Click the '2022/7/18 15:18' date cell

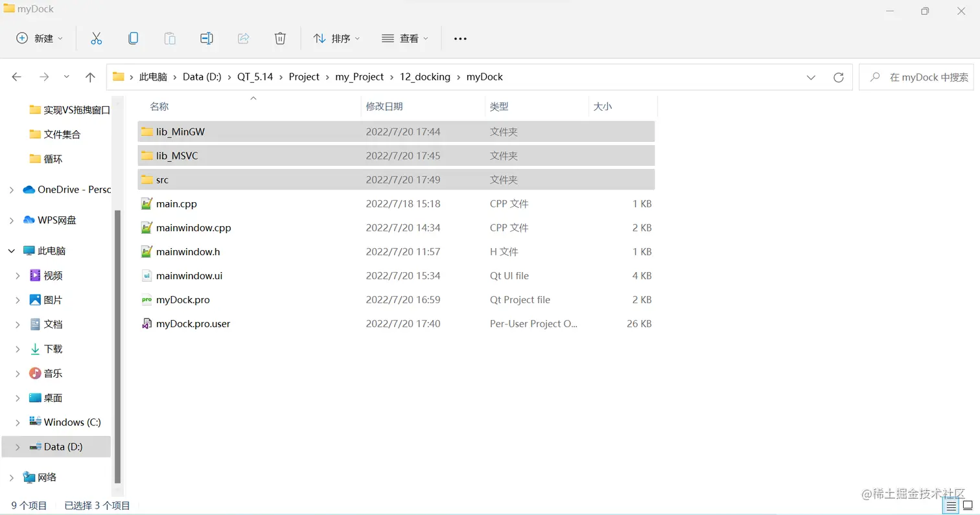(403, 203)
